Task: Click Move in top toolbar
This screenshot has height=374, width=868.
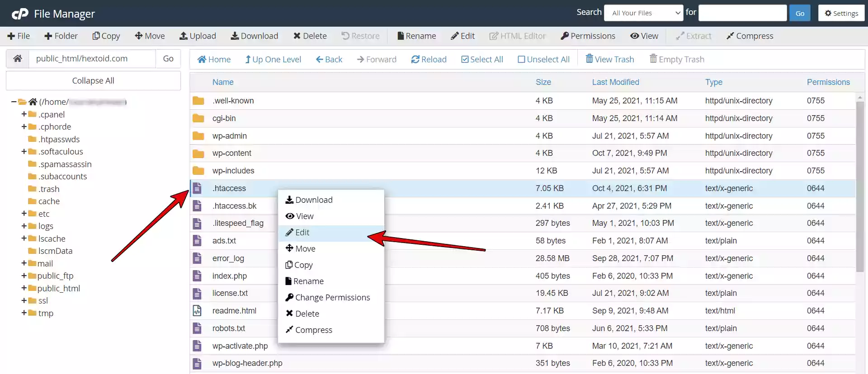Action: pyautogui.click(x=150, y=36)
